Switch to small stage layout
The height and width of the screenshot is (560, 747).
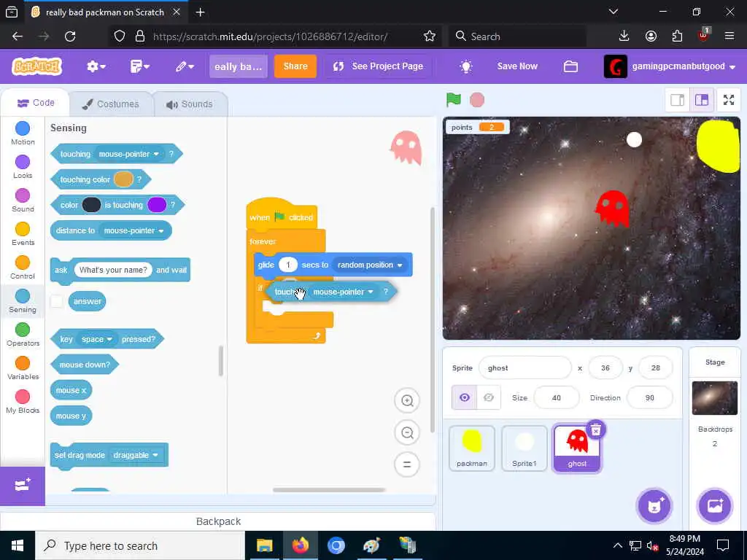click(x=678, y=99)
